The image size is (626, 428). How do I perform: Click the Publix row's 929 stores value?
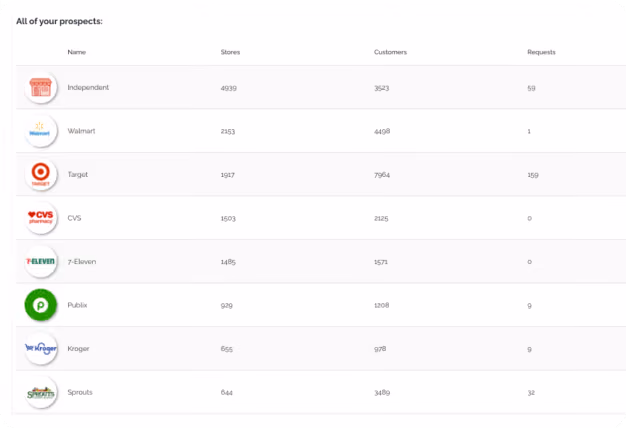pyautogui.click(x=227, y=305)
